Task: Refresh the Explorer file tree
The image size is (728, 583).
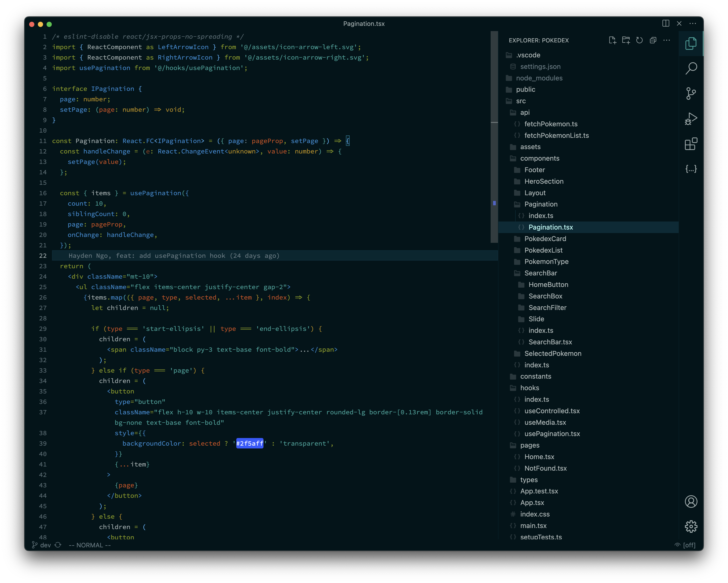Action: point(639,40)
